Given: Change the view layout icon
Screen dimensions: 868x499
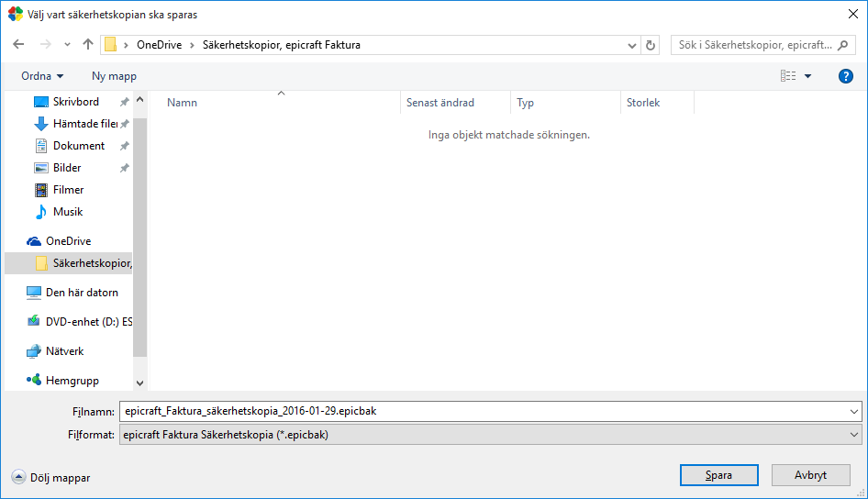Looking at the screenshot, I should (x=788, y=76).
